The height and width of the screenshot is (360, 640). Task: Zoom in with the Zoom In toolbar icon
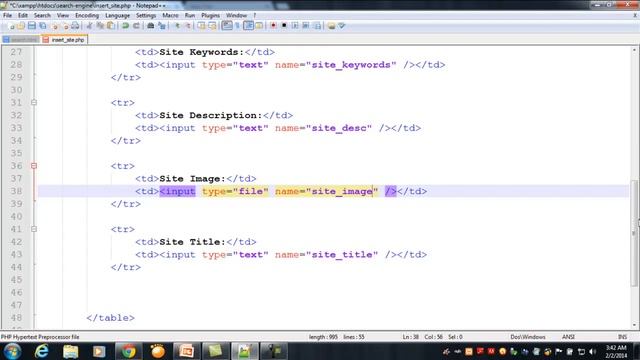(x=177, y=26)
